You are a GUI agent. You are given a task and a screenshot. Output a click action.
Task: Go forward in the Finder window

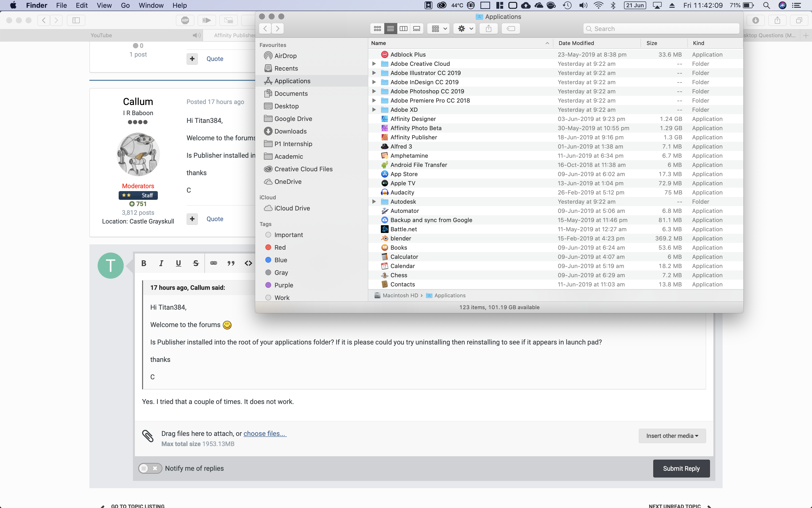pos(277,29)
